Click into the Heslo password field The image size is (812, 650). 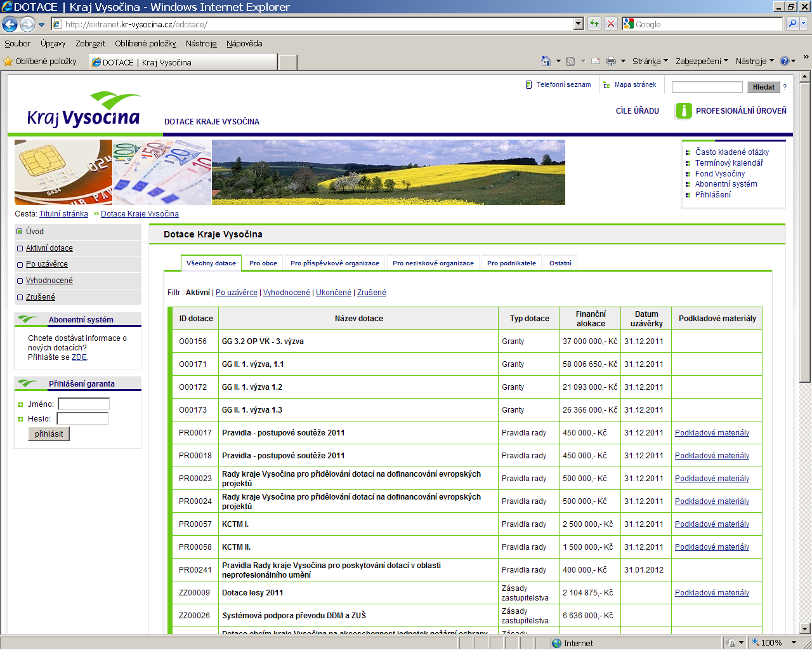82,418
